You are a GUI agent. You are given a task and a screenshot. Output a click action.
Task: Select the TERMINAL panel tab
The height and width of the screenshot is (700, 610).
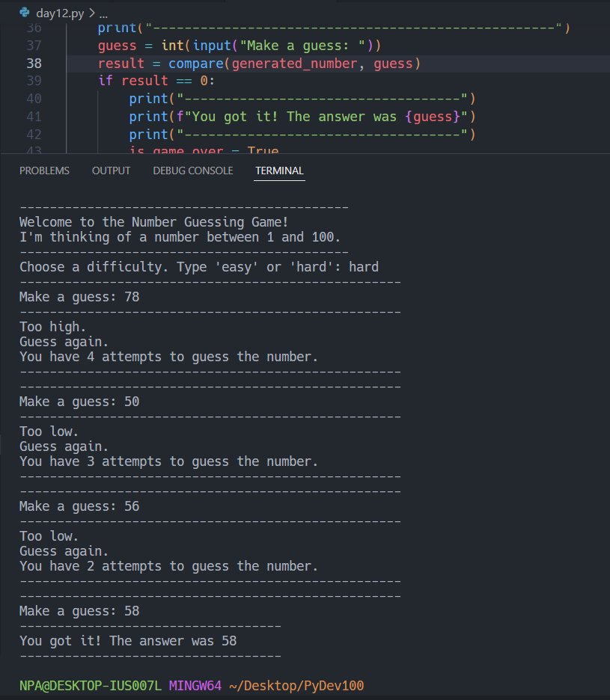click(279, 171)
